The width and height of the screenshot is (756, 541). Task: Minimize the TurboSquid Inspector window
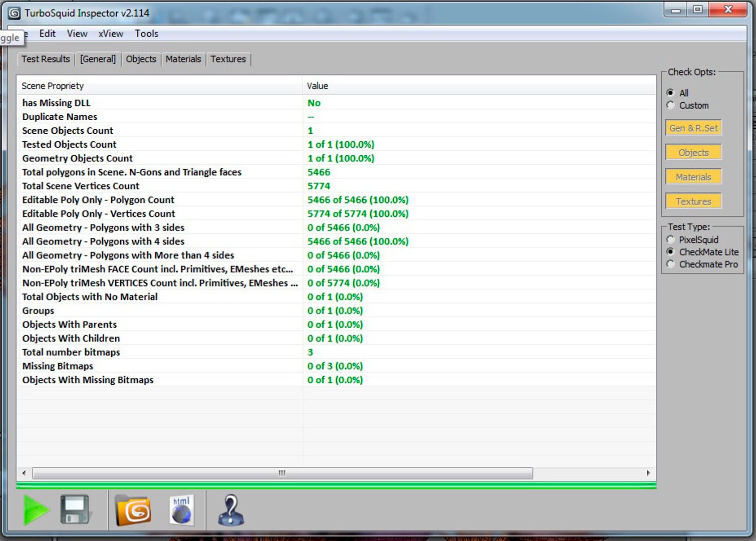(675, 10)
